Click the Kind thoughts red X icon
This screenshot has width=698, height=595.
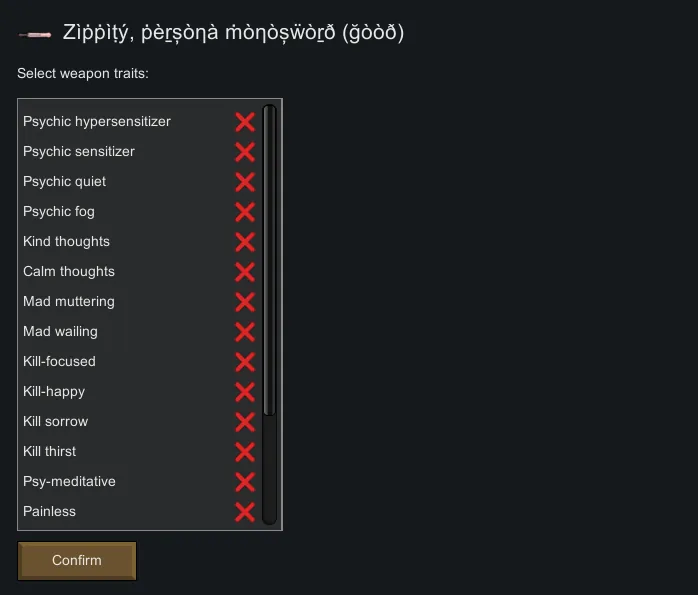[245, 242]
